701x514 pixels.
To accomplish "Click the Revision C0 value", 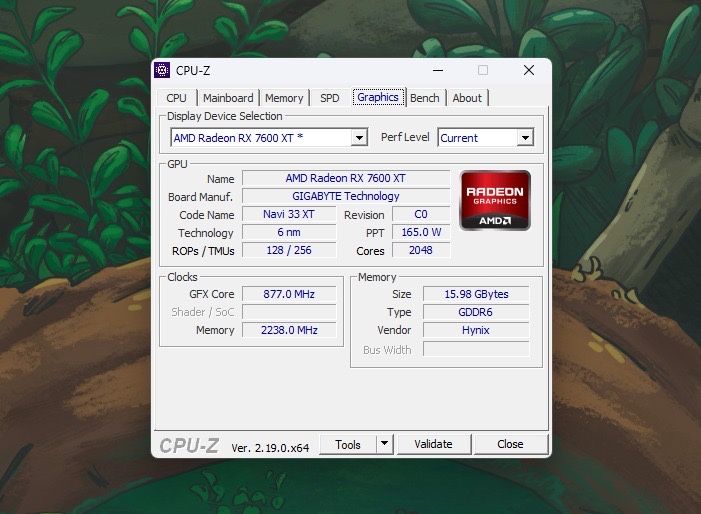I will click(421, 214).
